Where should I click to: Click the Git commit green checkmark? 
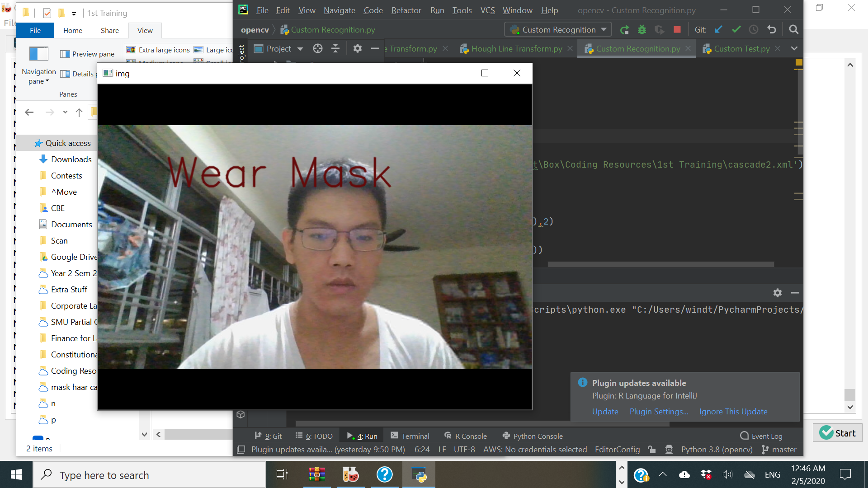(x=736, y=30)
